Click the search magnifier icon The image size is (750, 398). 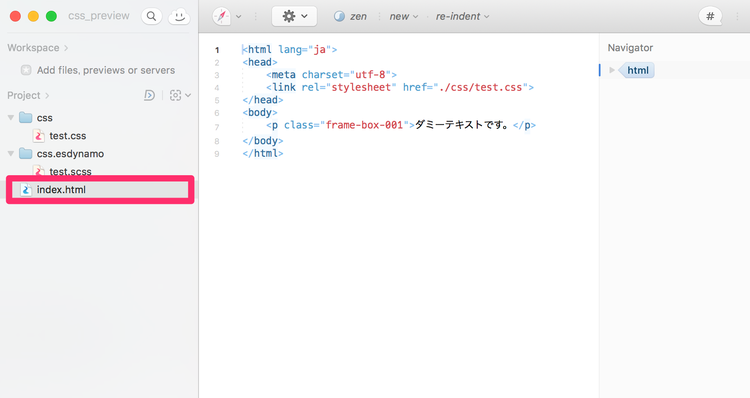point(151,16)
